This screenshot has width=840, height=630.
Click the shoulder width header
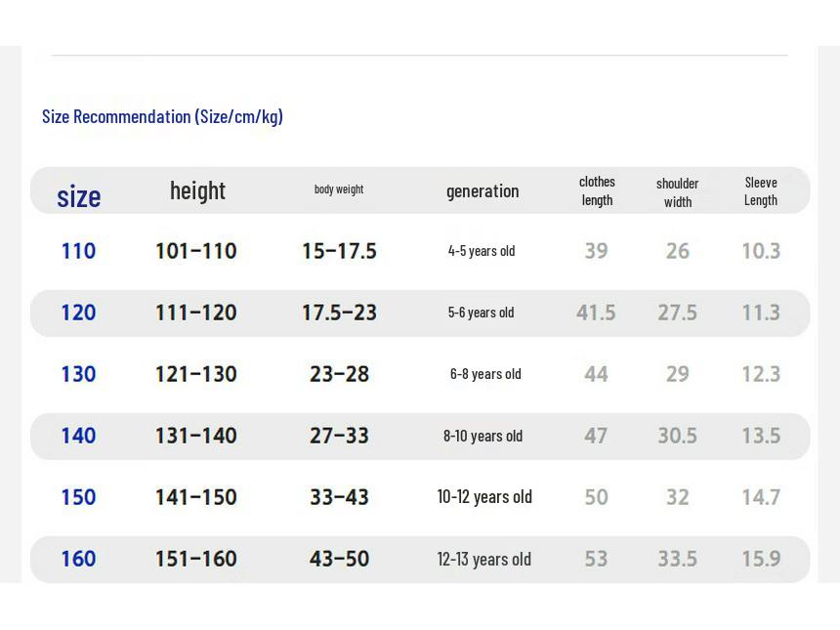pos(678,192)
